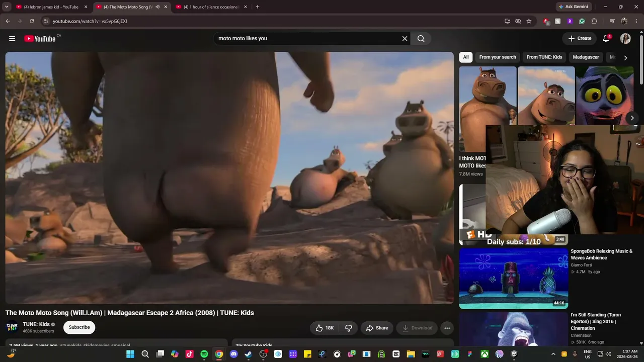Open TikTok from the taskbar
The height and width of the screenshot is (362, 644).
pos(189,354)
